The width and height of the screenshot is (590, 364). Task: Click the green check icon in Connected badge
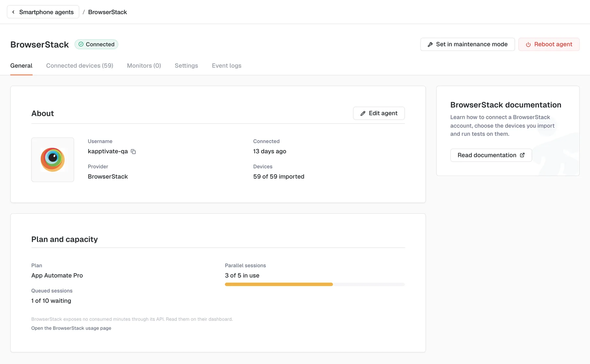point(81,44)
